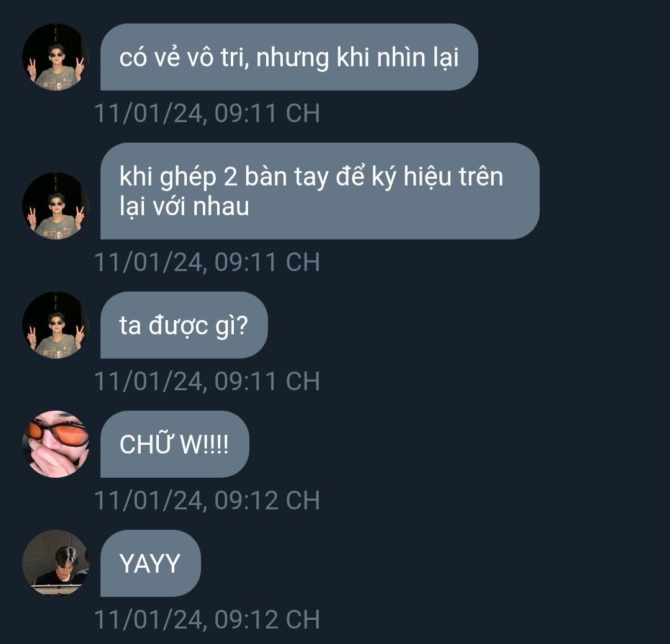Open profile picture beside 'ta được gì?'
The width and height of the screenshot is (670, 644).
(56, 325)
